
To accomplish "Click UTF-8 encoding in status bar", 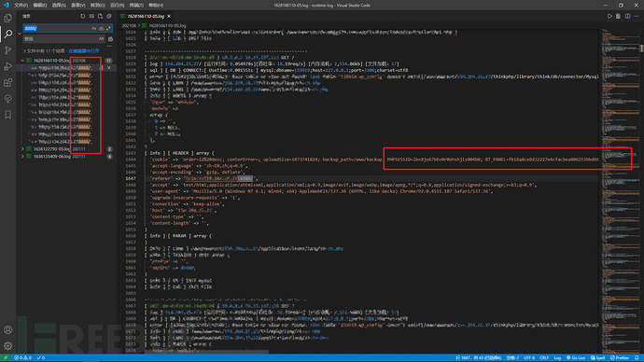I will [x=529, y=358].
